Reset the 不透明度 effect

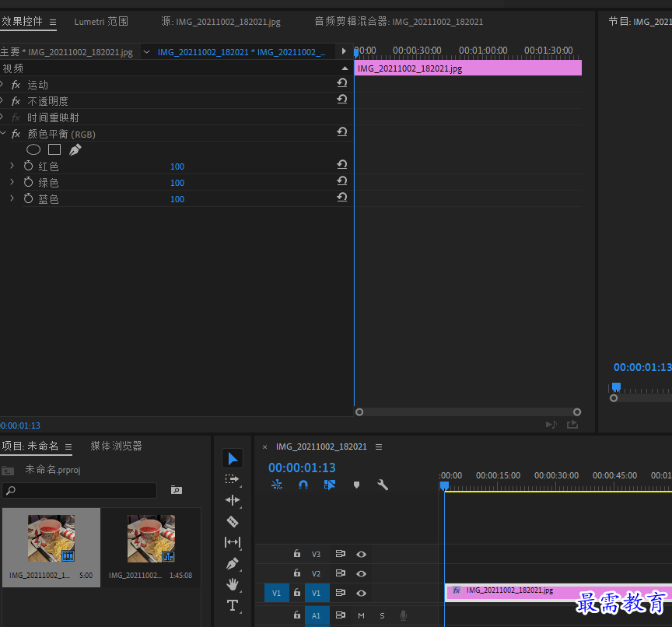[342, 99]
